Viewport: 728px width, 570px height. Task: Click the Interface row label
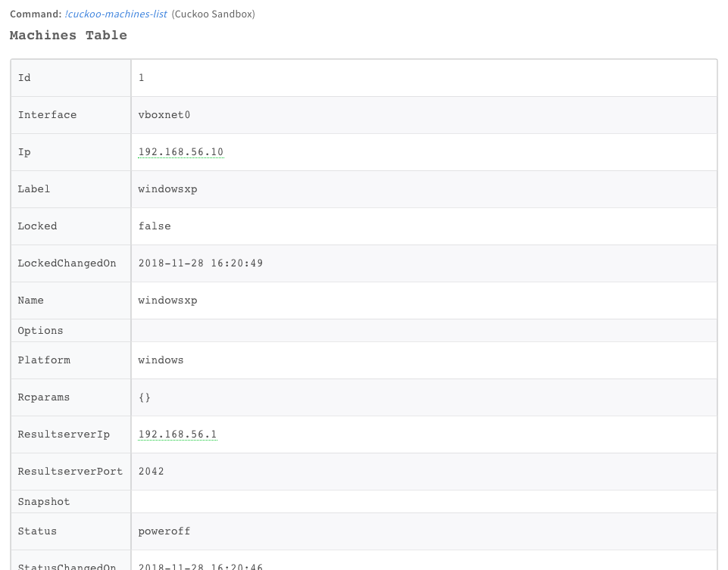(x=47, y=115)
